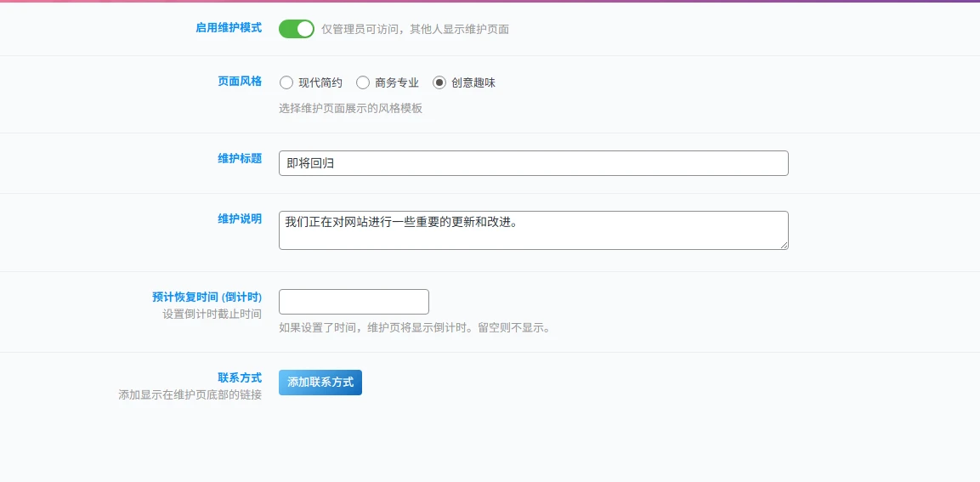Choose the 商务专业 style option
Image resolution: width=980 pixels, height=482 pixels.
(x=363, y=82)
